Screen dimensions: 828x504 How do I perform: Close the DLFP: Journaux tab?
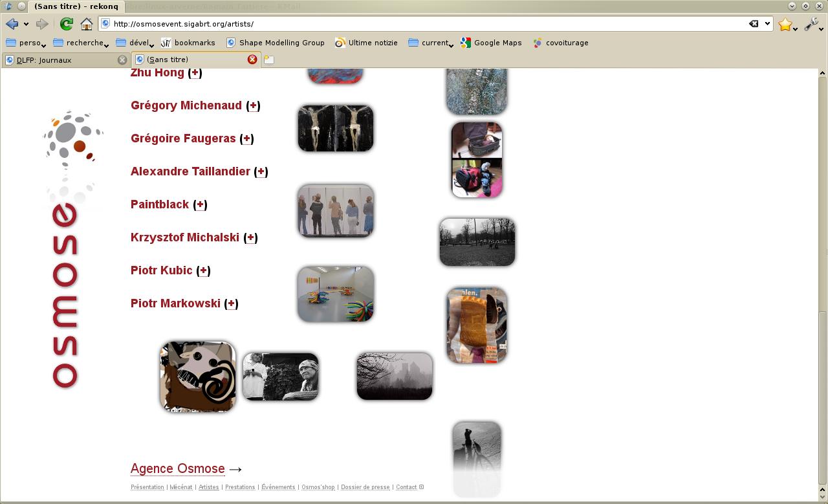pyautogui.click(x=122, y=60)
